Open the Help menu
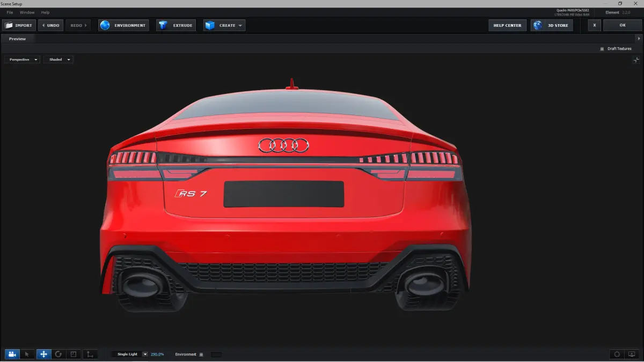Viewport: 644px width, 362px height. pyautogui.click(x=45, y=12)
